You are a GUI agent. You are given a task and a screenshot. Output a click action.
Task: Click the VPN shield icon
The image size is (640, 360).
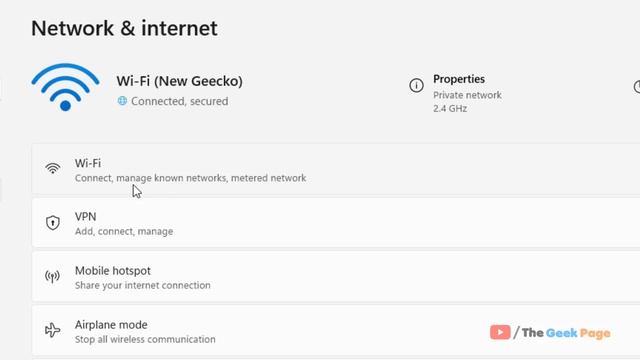coord(53,223)
